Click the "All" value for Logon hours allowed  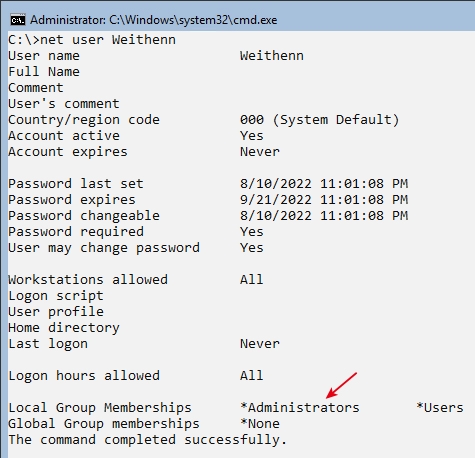[x=252, y=376]
